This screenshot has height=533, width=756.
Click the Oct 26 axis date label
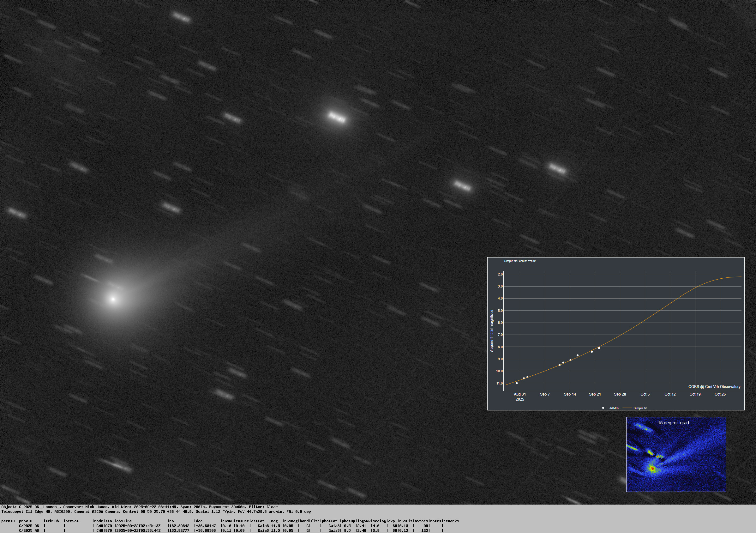[720, 394]
